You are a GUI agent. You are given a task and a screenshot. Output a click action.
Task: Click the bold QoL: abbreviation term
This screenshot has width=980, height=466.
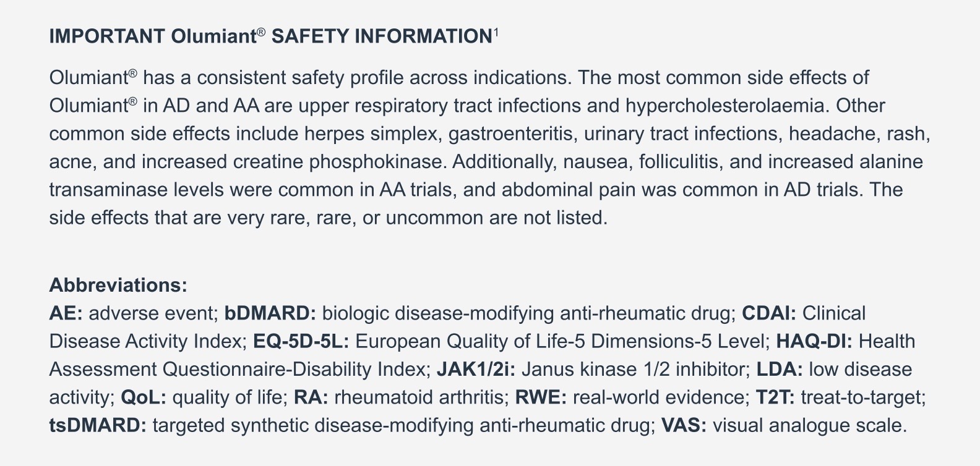point(144,397)
